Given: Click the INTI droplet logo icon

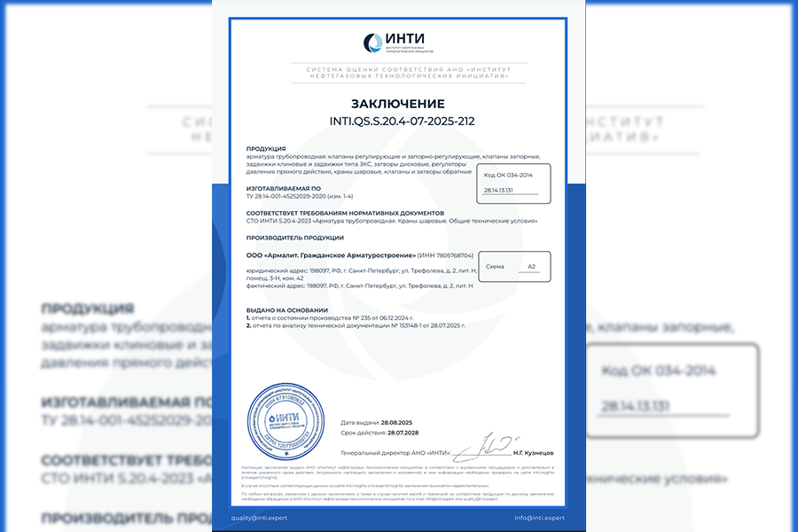Looking at the screenshot, I should click(x=372, y=43).
